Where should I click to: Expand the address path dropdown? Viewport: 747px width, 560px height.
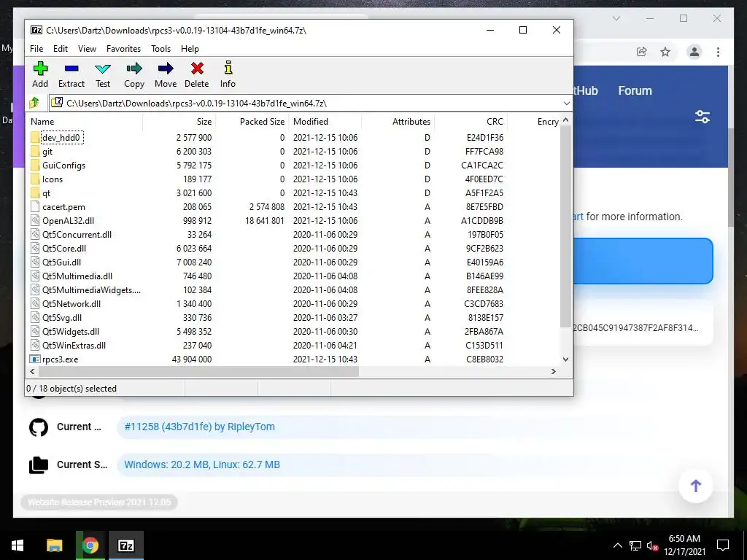(566, 104)
